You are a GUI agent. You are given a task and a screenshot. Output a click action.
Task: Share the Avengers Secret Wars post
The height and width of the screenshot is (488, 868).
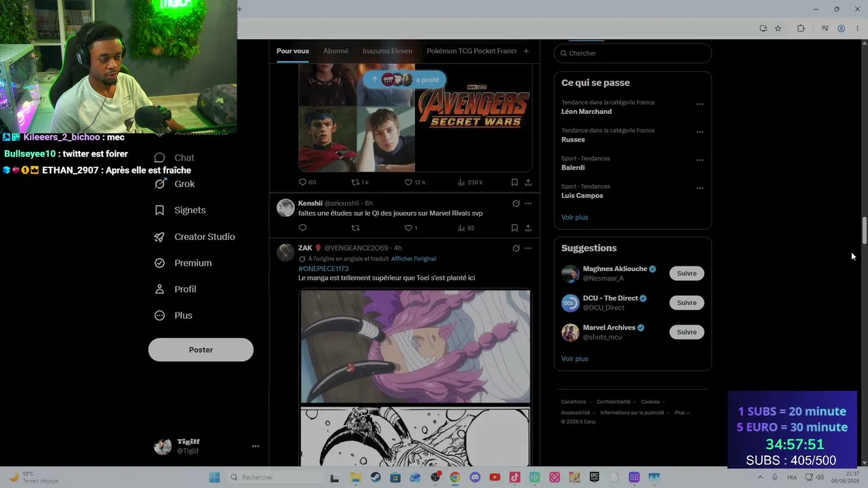528,182
